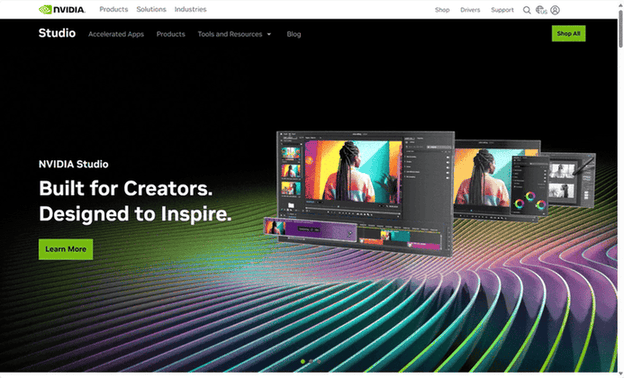The image size is (624, 378).
Task: Select the second carousel dot
Action: click(x=311, y=361)
